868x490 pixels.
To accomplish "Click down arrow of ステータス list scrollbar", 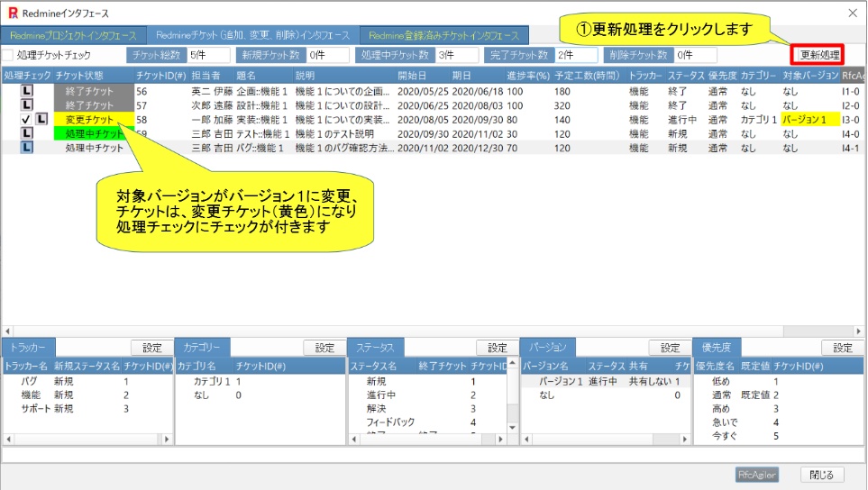I will [512, 427].
